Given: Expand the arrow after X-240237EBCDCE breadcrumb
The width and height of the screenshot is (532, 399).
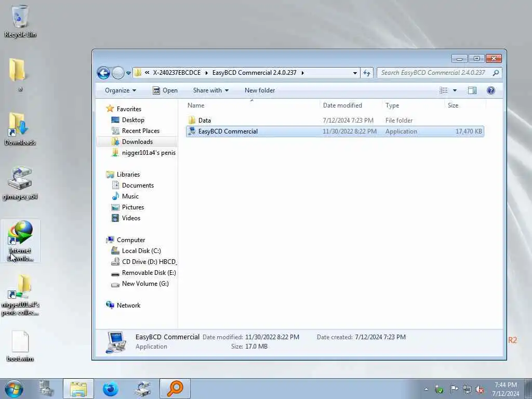Looking at the screenshot, I should pos(206,73).
